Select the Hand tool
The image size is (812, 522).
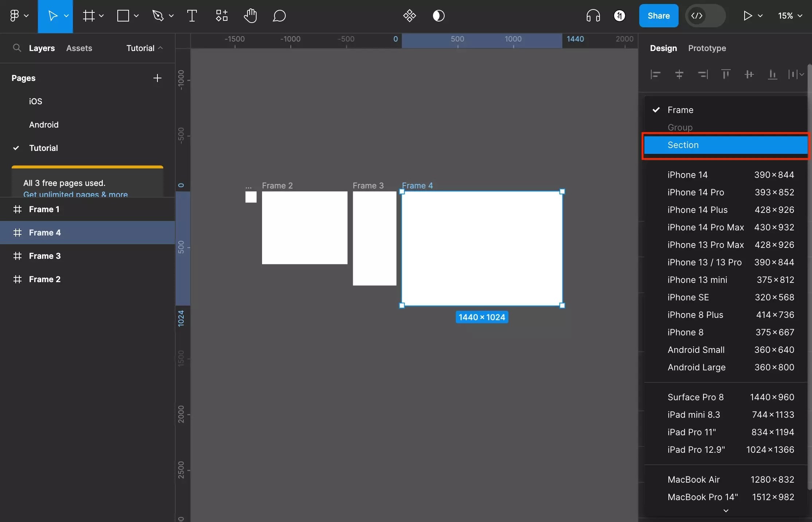point(250,16)
